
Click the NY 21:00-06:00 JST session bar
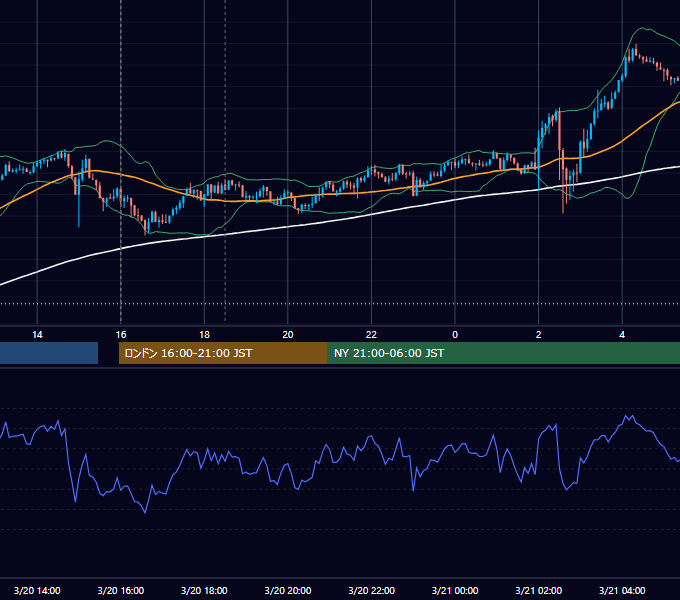[503, 353]
